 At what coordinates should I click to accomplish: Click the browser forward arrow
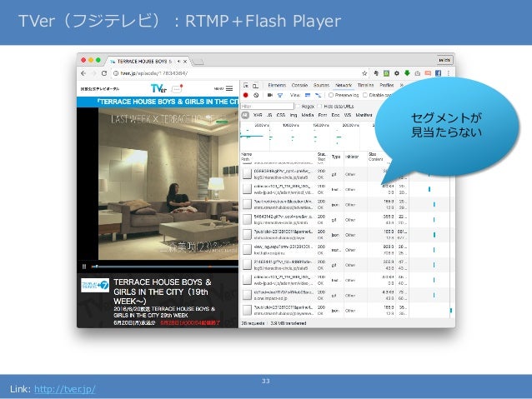click(x=94, y=73)
